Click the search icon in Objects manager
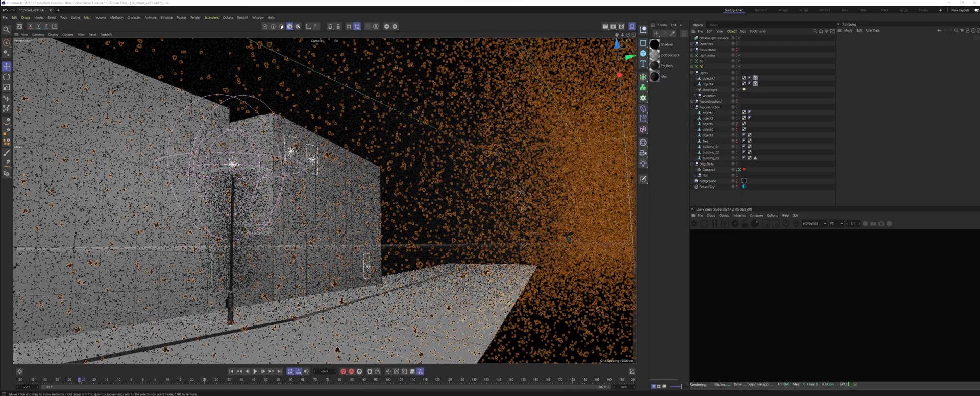Viewport: 980px width, 396px height. (815, 31)
